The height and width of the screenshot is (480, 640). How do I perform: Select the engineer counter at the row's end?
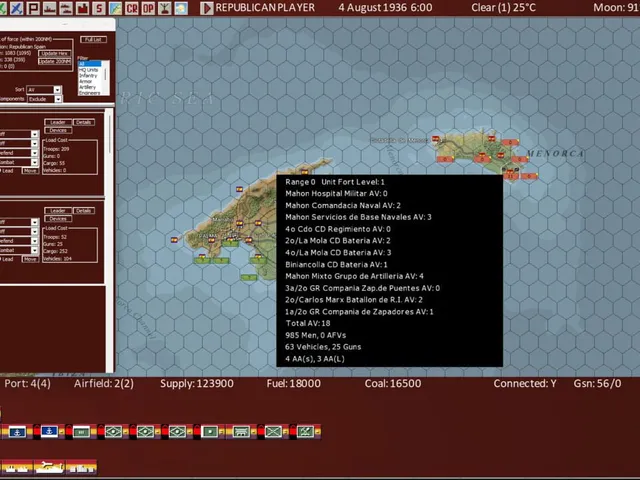tap(305, 431)
